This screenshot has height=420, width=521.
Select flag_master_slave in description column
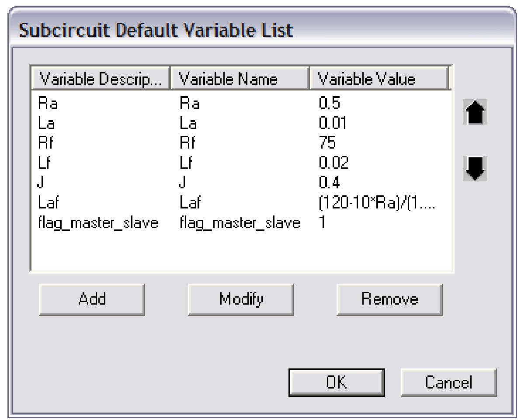coord(98,222)
